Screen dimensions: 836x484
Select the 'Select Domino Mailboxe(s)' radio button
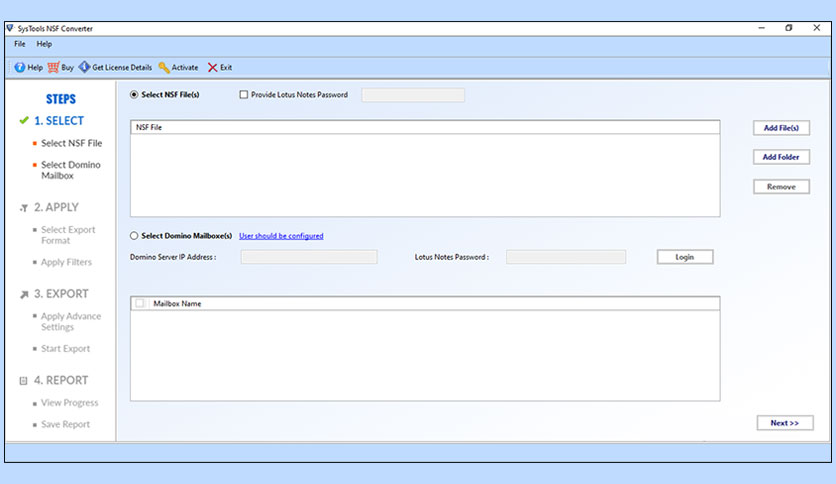pyautogui.click(x=134, y=236)
